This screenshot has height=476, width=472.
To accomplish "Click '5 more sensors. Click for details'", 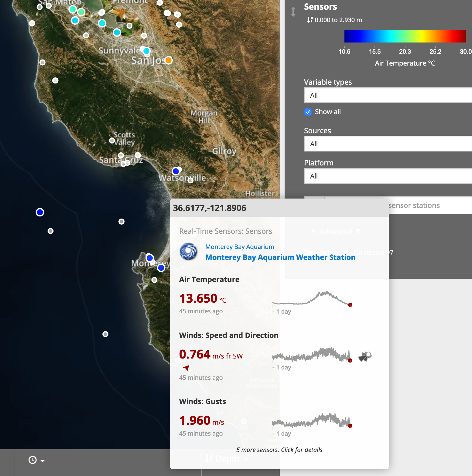I will [x=279, y=450].
